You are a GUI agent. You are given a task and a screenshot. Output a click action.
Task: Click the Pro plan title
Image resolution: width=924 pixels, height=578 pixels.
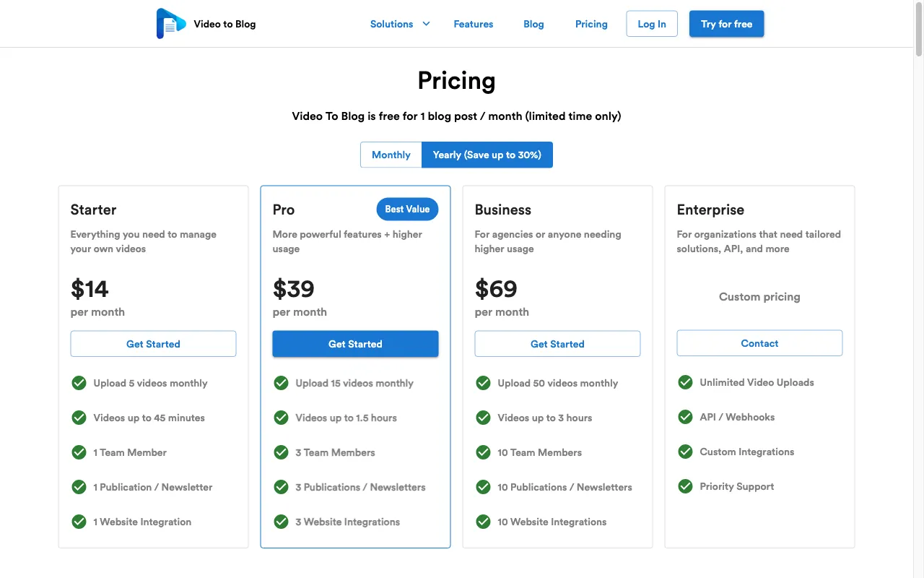(x=284, y=210)
